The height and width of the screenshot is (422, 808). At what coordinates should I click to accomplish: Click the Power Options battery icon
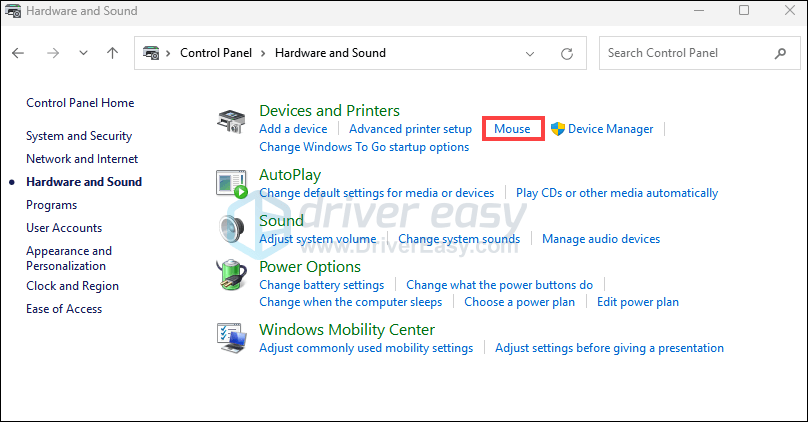click(231, 275)
